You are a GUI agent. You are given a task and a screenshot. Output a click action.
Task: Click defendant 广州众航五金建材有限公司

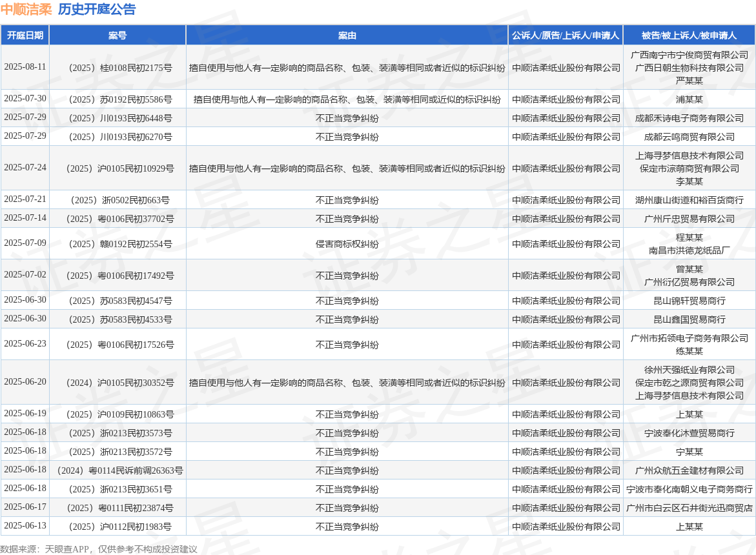pyautogui.click(x=690, y=470)
